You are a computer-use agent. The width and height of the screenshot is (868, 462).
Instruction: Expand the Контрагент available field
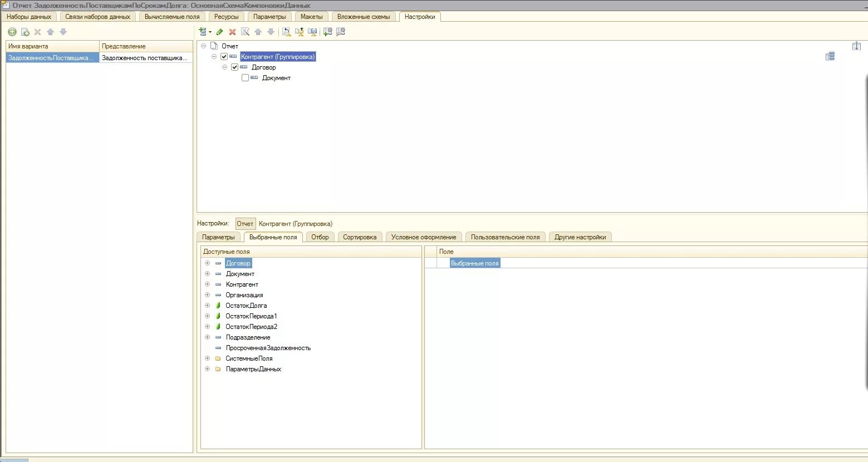coord(207,284)
